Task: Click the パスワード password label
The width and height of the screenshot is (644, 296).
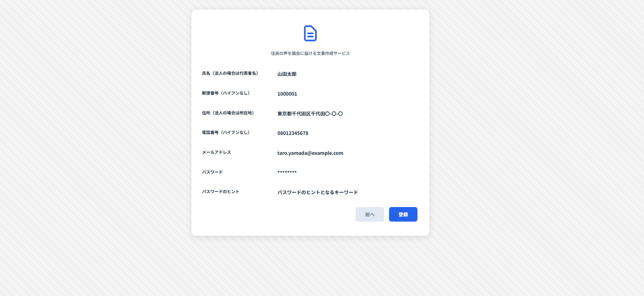Action: 212,172
